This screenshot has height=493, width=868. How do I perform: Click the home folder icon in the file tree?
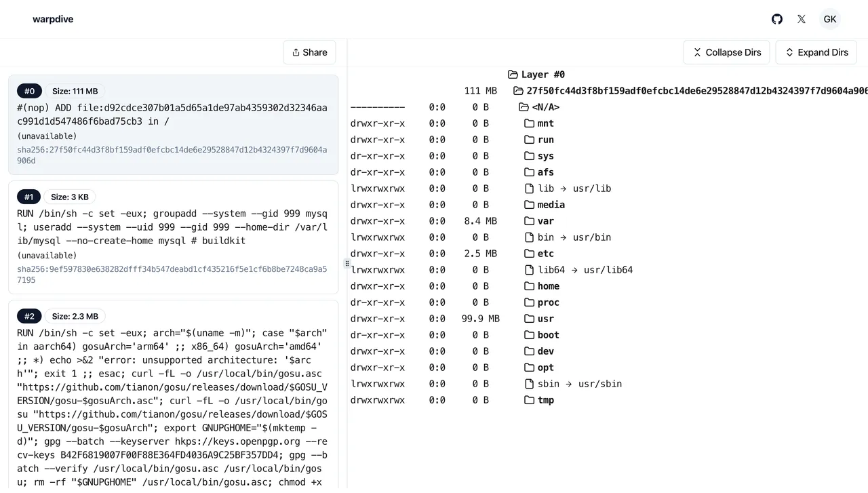click(x=529, y=286)
